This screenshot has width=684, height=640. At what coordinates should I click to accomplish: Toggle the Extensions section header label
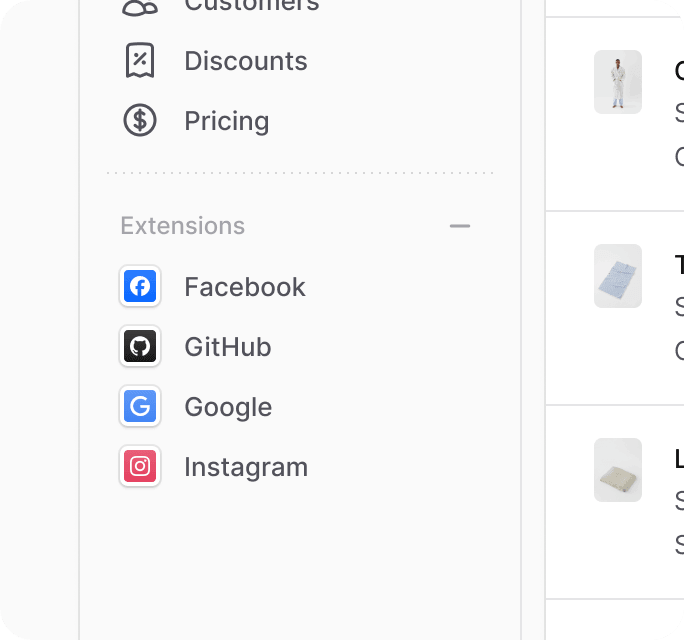click(x=182, y=226)
